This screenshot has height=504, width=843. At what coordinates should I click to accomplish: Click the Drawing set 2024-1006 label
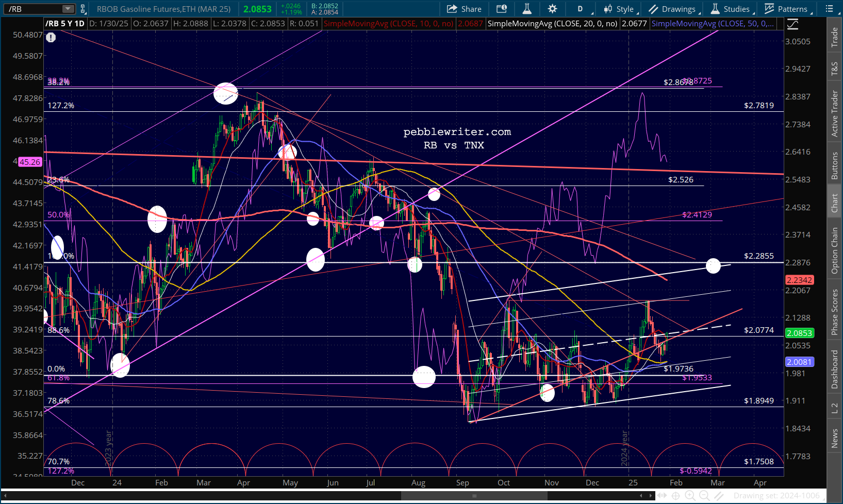point(776,496)
